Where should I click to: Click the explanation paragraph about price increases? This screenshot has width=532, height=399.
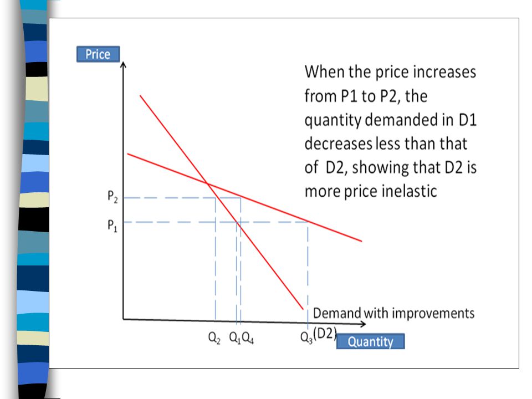pos(391,132)
